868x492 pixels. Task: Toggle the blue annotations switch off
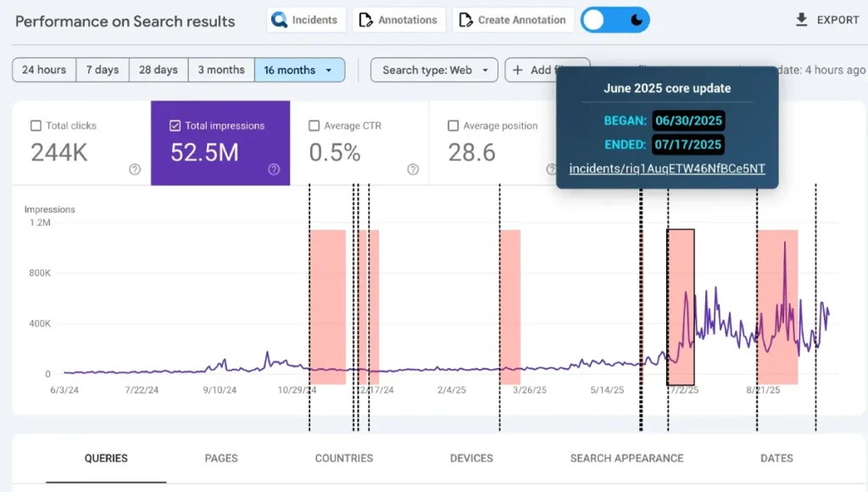click(615, 20)
